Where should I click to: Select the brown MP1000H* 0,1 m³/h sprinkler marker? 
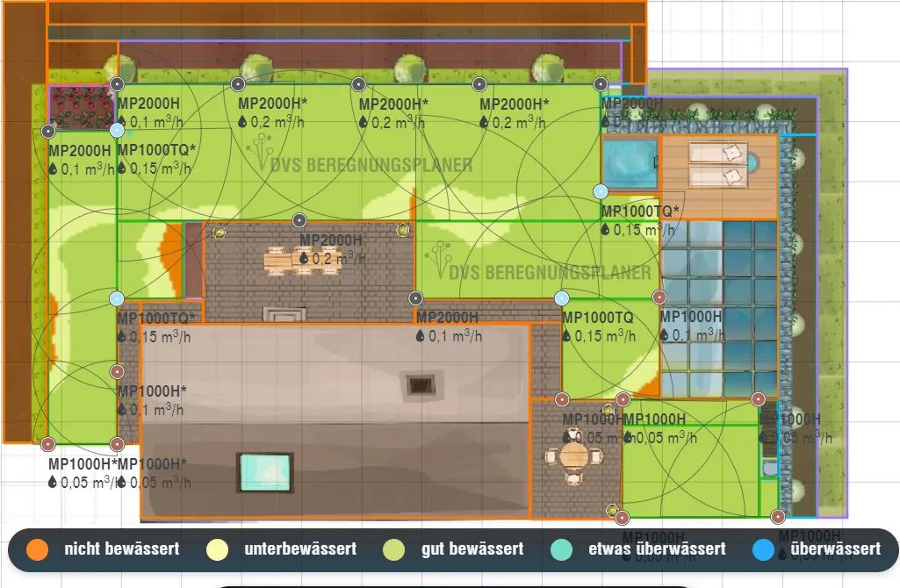click(117, 372)
